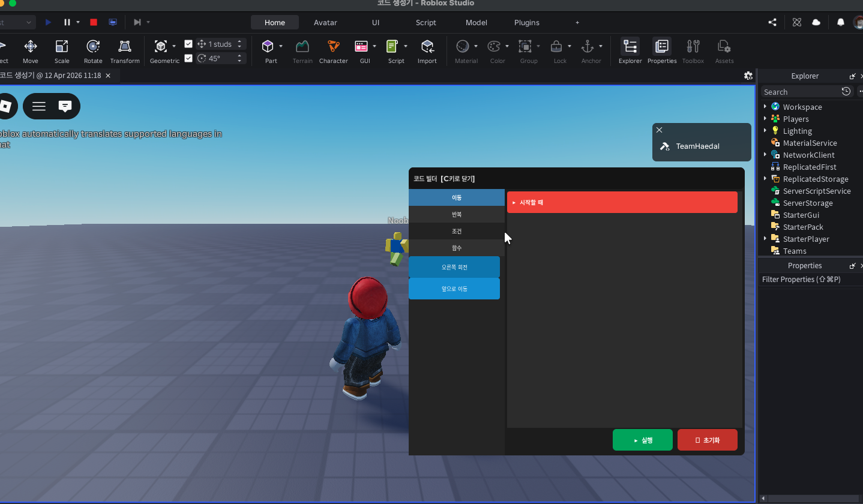Viewport: 863px width, 504px height.
Task: Click the Lock icon
Action: click(556, 46)
